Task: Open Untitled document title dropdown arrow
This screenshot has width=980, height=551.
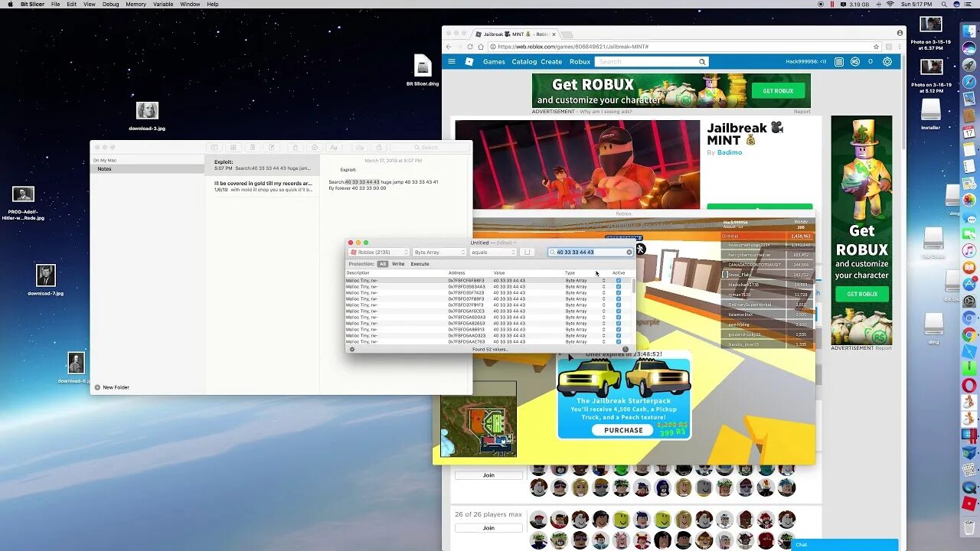Action: [514, 243]
